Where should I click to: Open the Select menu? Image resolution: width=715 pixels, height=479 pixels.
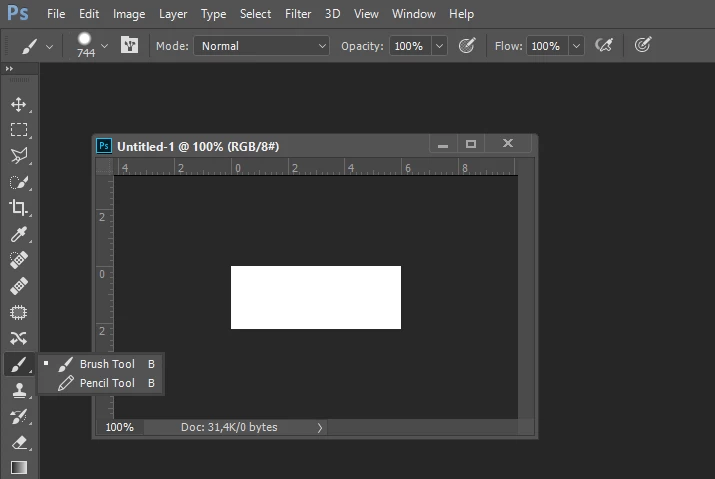(255, 14)
